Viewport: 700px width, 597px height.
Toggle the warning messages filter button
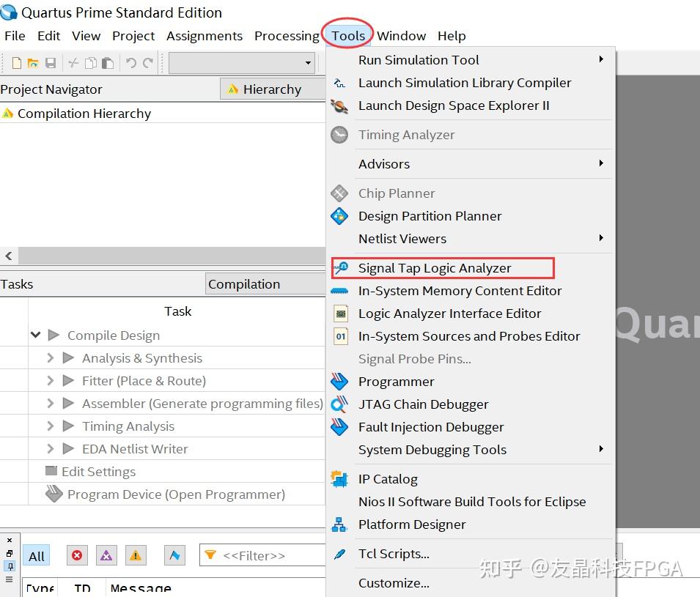point(136,555)
